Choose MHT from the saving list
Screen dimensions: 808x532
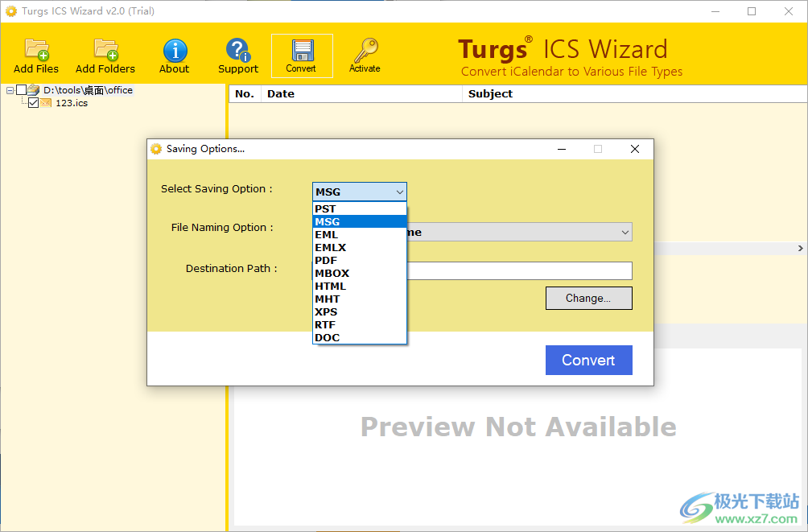[x=360, y=299]
